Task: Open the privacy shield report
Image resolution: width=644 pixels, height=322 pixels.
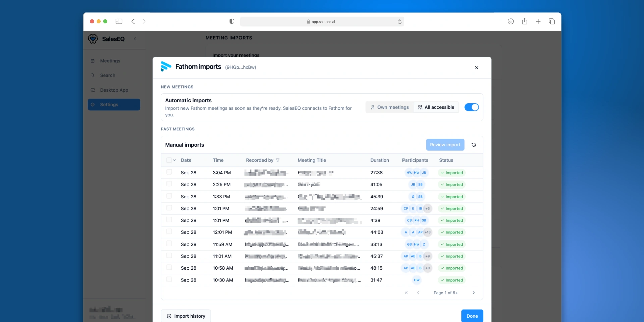Action: [232, 21]
